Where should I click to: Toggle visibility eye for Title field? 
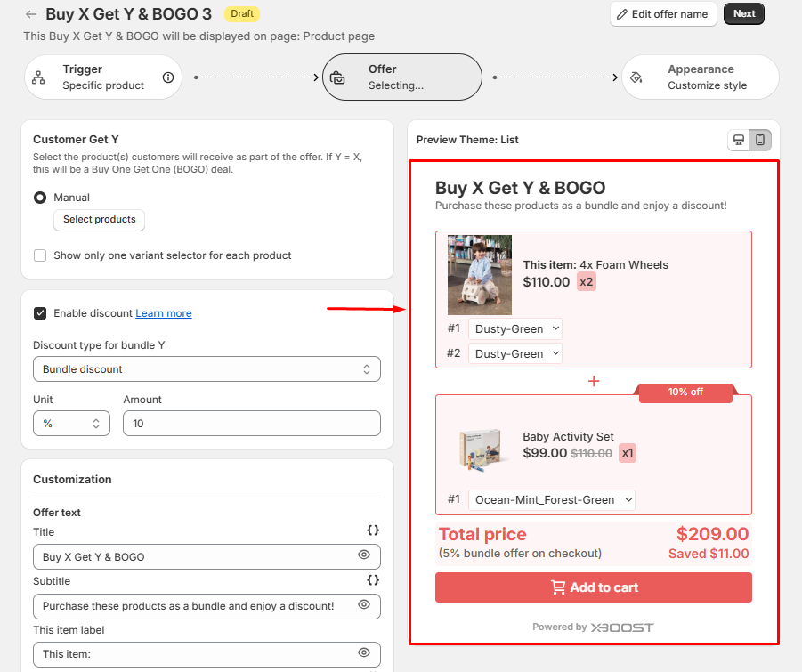pyautogui.click(x=364, y=555)
